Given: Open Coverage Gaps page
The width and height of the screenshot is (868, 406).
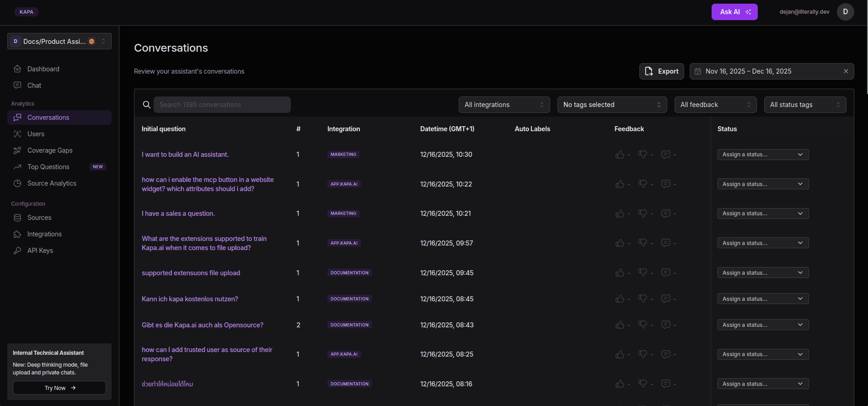Looking at the screenshot, I should pyautogui.click(x=59, y=150).
